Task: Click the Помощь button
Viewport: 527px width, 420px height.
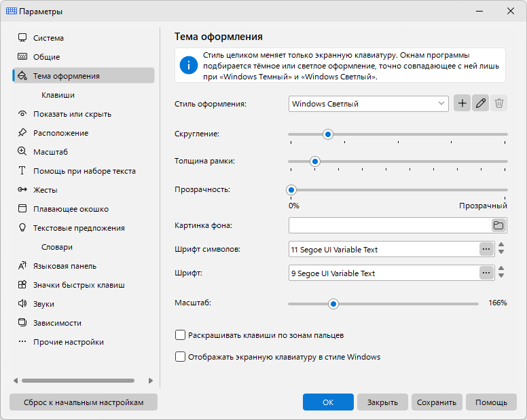Action: click(x=491, y=402)
